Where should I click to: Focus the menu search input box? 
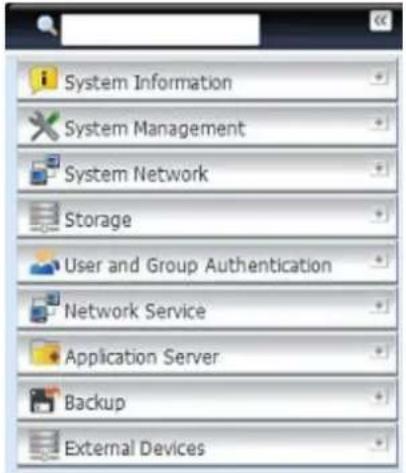click(x=160, y=30)
